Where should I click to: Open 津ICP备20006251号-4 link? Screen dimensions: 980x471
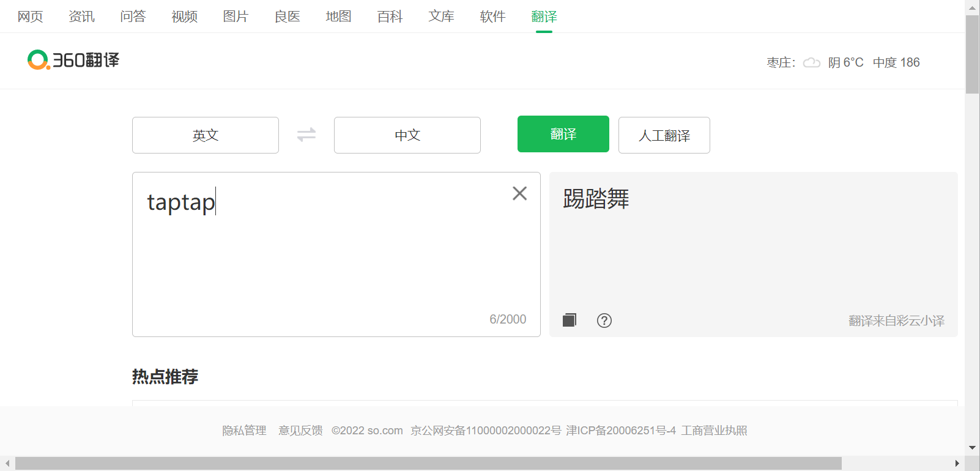coord(621,431)
